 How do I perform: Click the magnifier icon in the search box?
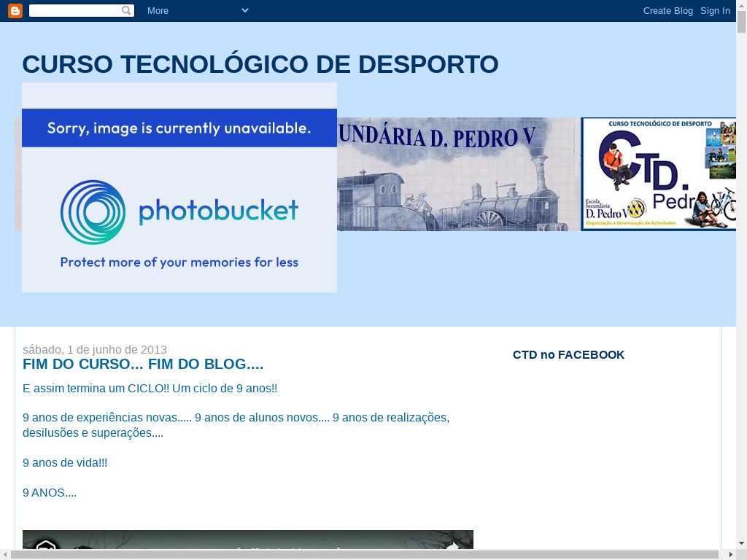click(126, 10)
